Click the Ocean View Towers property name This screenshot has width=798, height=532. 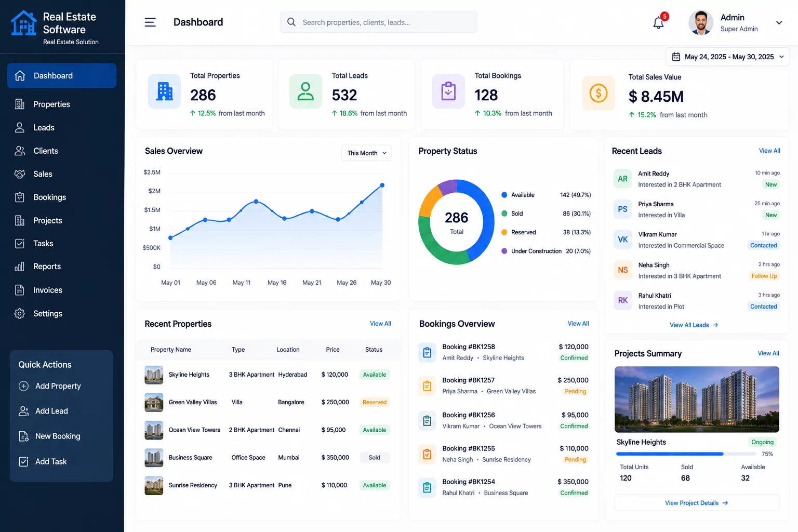194,430
